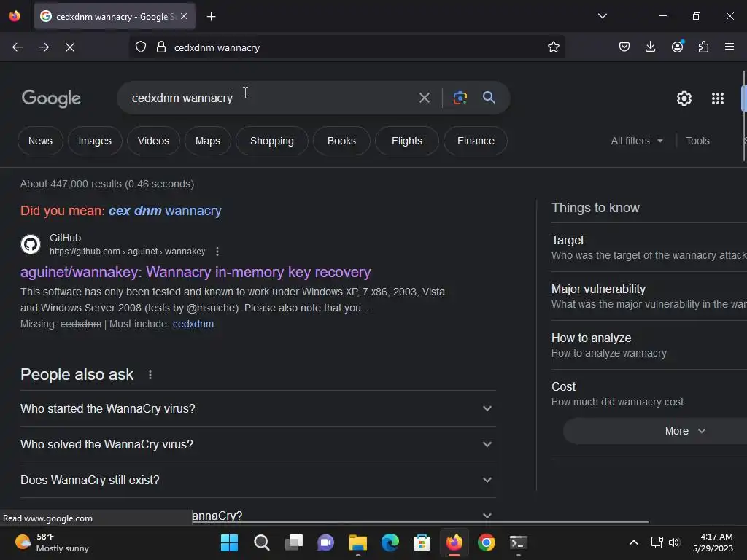
Task: Open the Downloads panel
Action: [650, 47]
